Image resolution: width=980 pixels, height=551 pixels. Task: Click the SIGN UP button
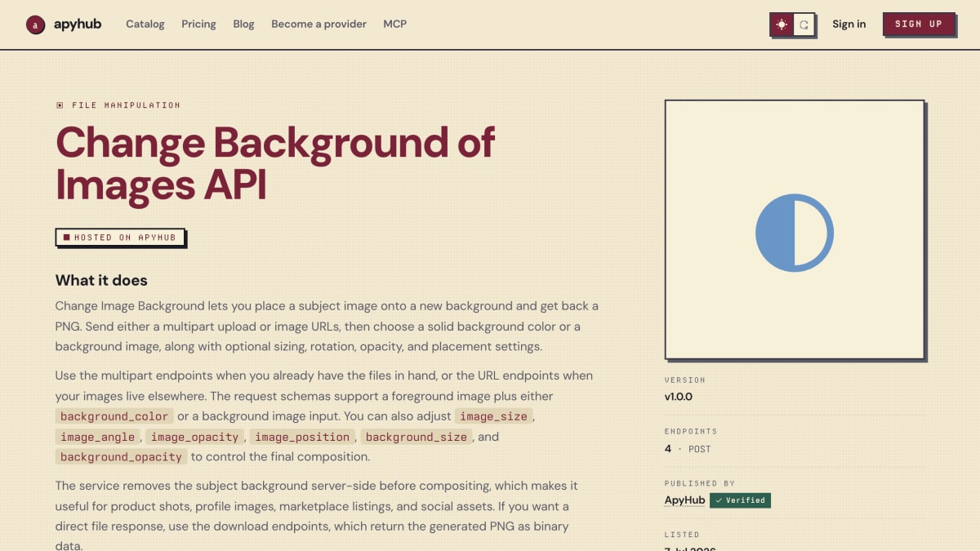pos(919,24)
